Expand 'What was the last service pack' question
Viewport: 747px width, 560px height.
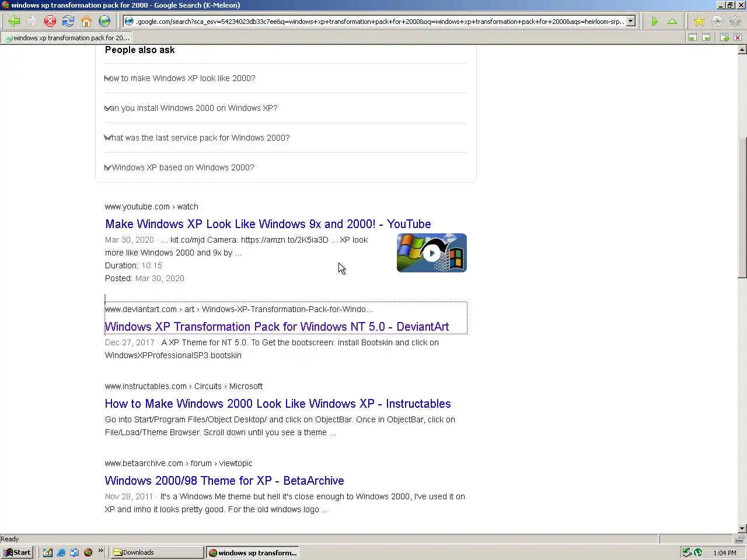286,138
